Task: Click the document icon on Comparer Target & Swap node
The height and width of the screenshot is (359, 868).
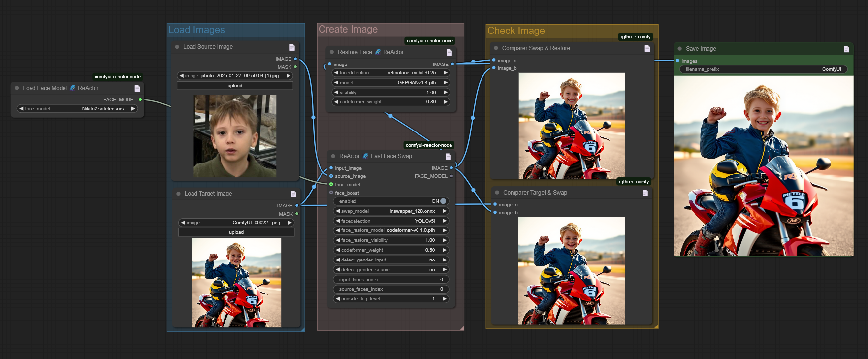Action: [645, 193]
